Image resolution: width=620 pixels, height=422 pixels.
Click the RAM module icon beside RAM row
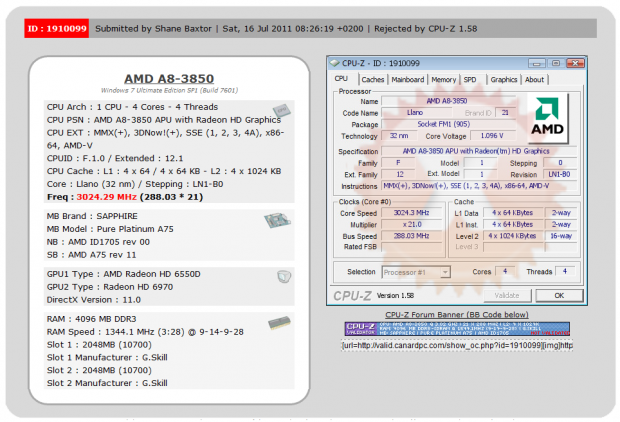279,323
